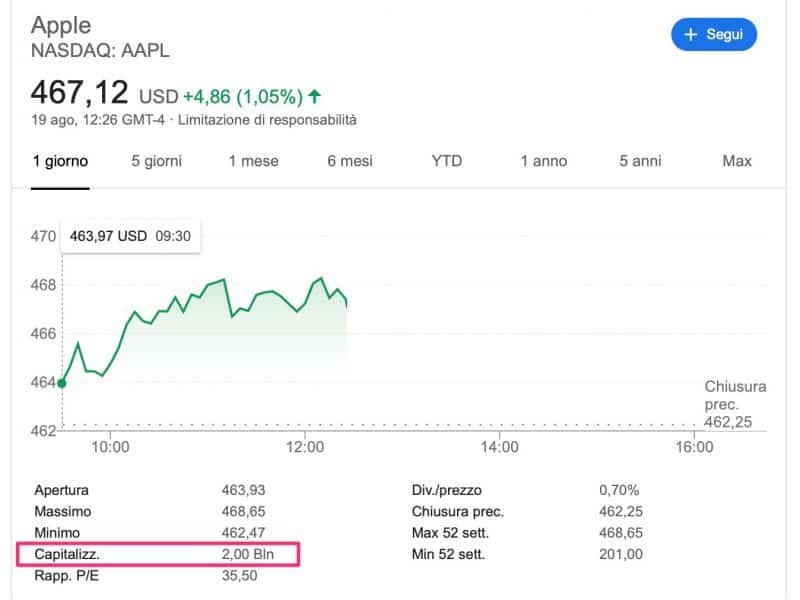Select the 6 mesi time range
The image size is (800, 600).
pos(349,160)
